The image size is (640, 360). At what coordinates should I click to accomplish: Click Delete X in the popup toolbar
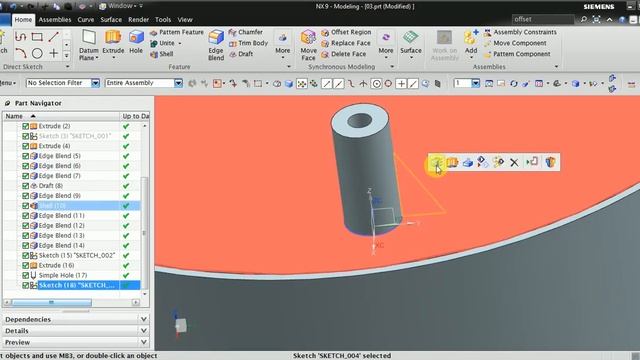(x=514, y=162)
